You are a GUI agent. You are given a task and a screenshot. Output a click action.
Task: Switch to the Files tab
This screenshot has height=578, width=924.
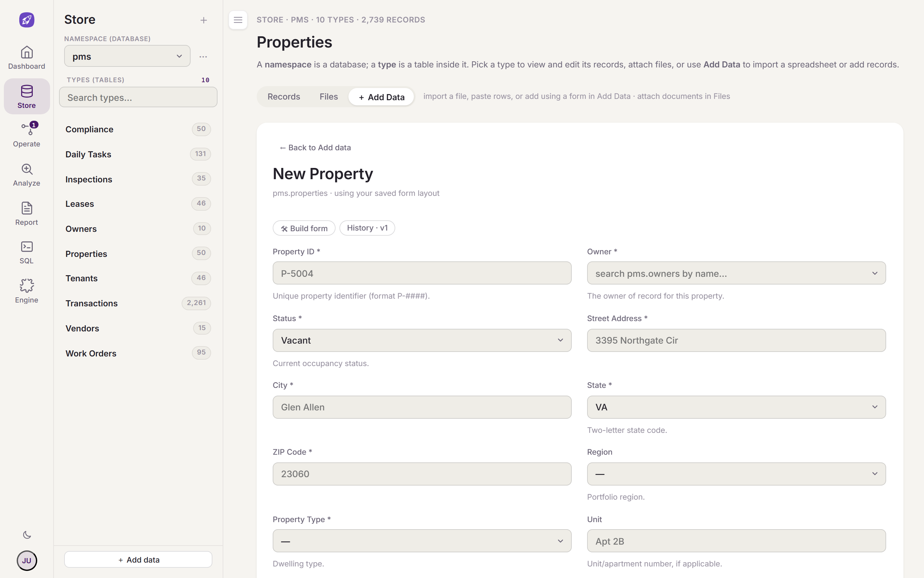(329, 97)
